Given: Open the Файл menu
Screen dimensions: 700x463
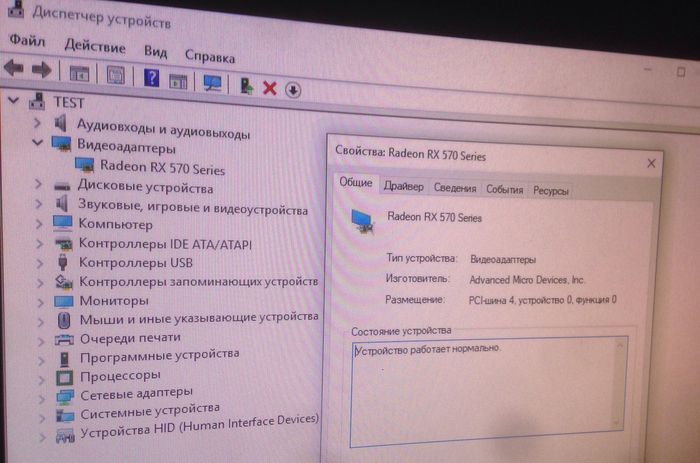Looking at the screenshot, I should tap(27, 41).
